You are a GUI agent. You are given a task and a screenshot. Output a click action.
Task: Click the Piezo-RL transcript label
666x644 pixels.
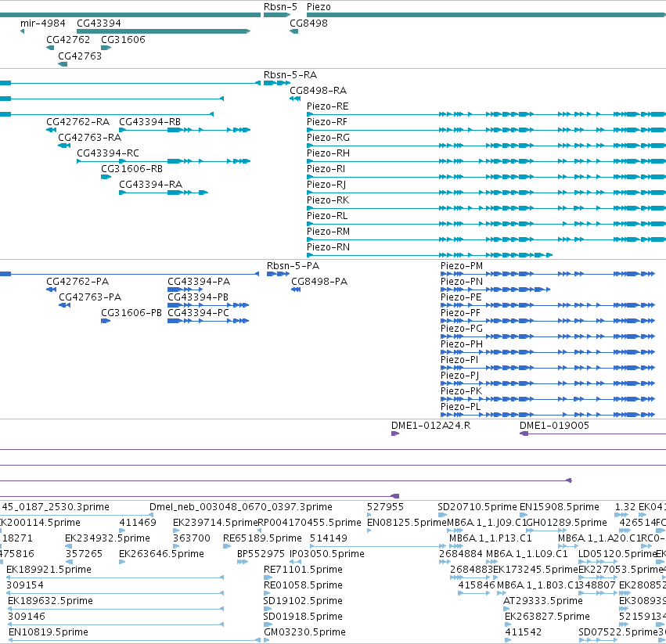pos(327,216)
